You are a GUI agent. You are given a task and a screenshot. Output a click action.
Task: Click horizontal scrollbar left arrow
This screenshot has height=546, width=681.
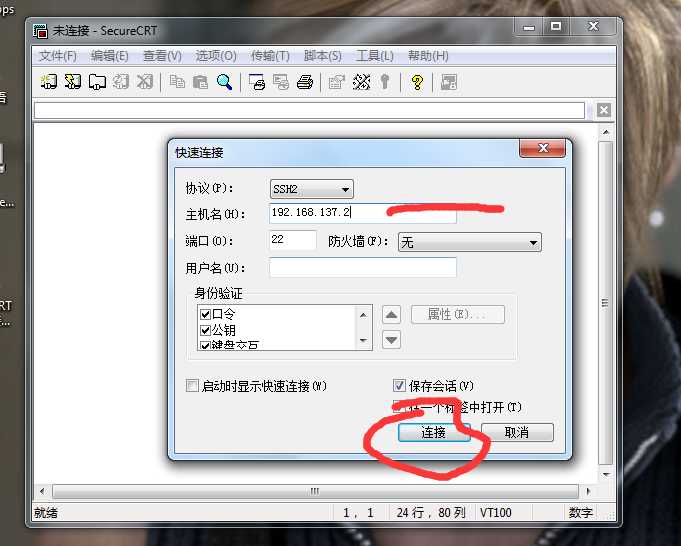pos(42,491)
